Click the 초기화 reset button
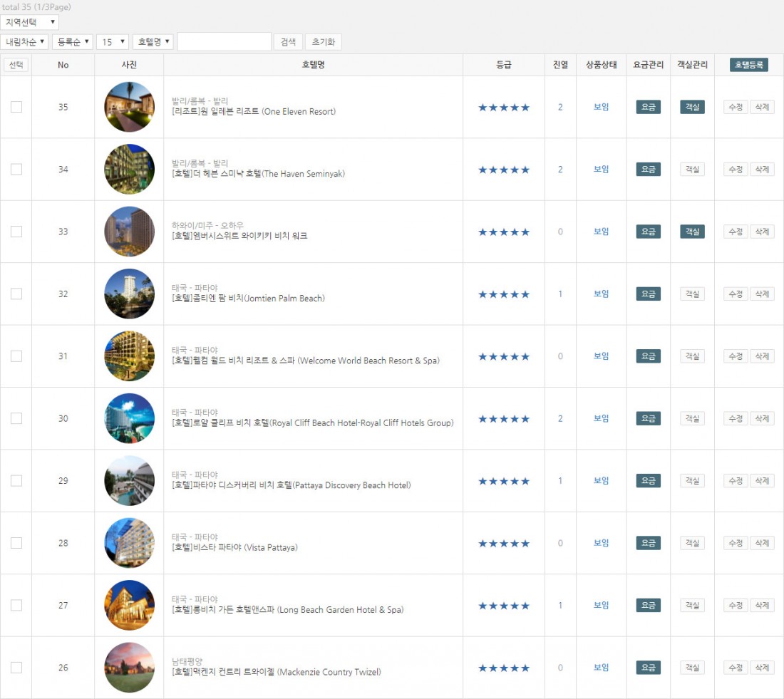The width and height of the screenshot is (784, 699). tap(324, 42)
